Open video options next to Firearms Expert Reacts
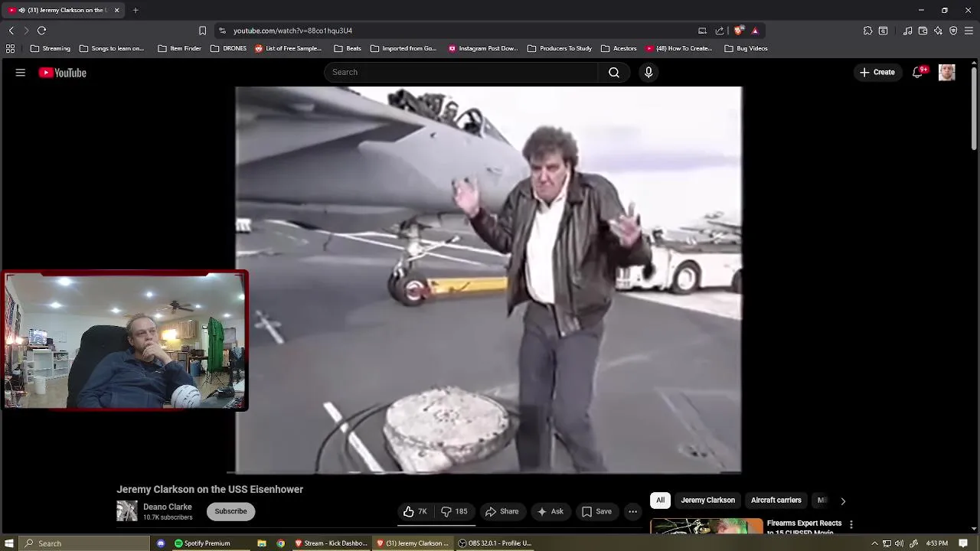980x551 pixels. 851,524
